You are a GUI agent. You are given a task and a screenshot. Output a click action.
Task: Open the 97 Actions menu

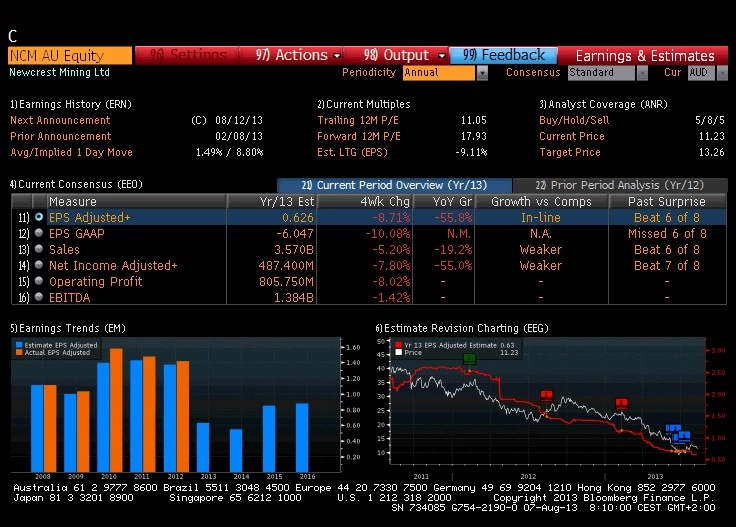(291, 55)
